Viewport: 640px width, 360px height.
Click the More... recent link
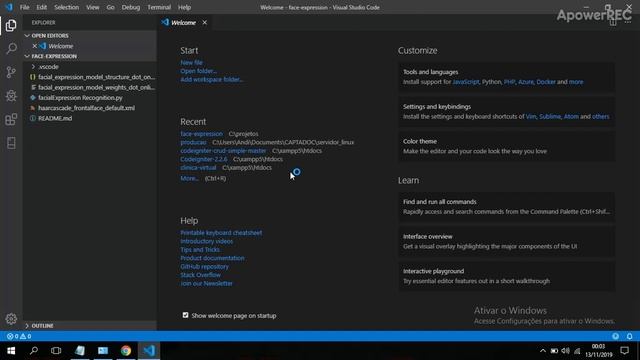[189, 178]
